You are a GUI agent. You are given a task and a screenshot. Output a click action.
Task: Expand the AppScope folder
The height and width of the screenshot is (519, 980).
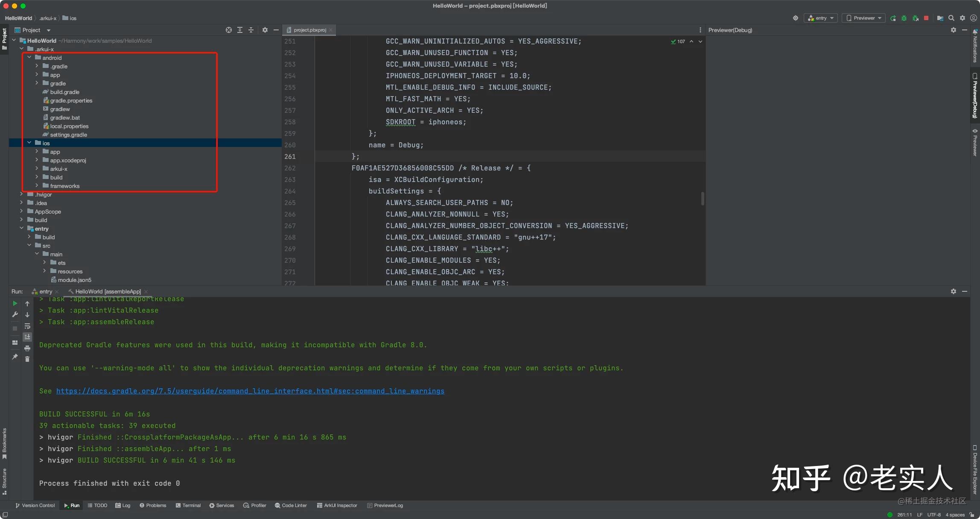(22, 211)
